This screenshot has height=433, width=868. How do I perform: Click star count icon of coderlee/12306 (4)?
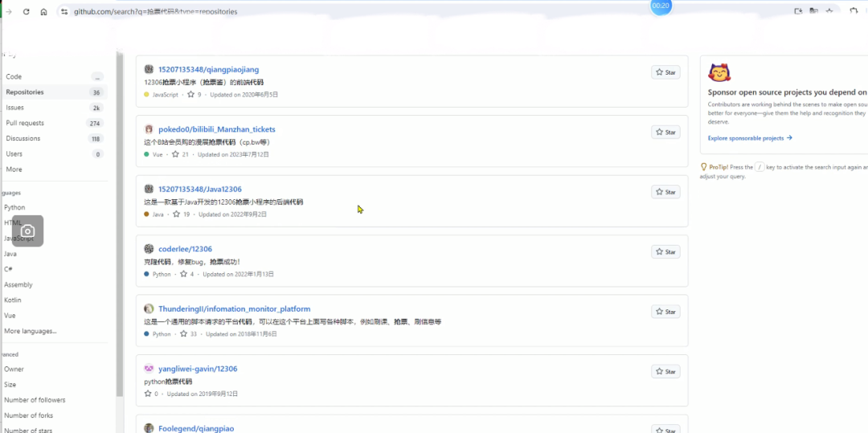click(x=184, y=274)
